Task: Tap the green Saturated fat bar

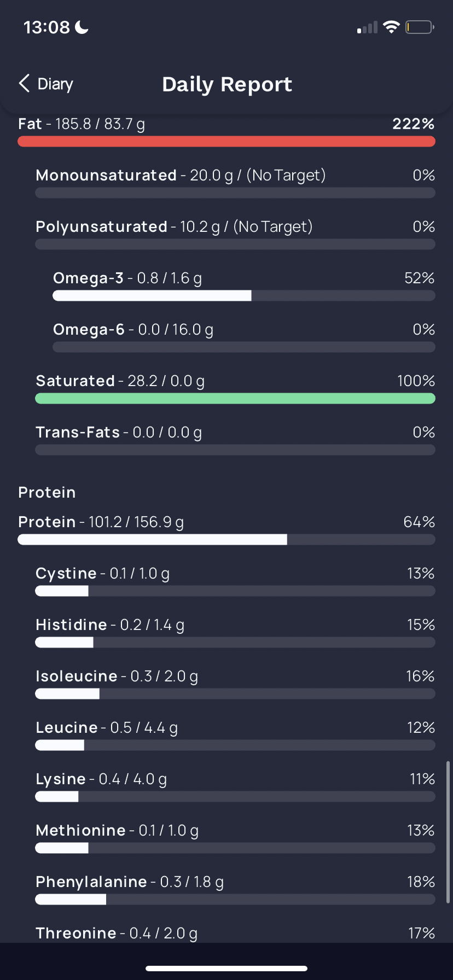Action: (235, 399)
